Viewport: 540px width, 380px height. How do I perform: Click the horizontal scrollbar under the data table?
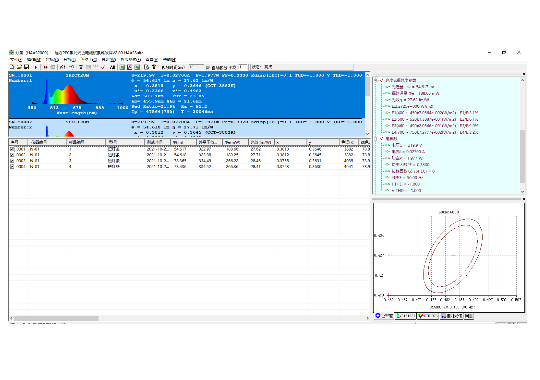[189, 318]
